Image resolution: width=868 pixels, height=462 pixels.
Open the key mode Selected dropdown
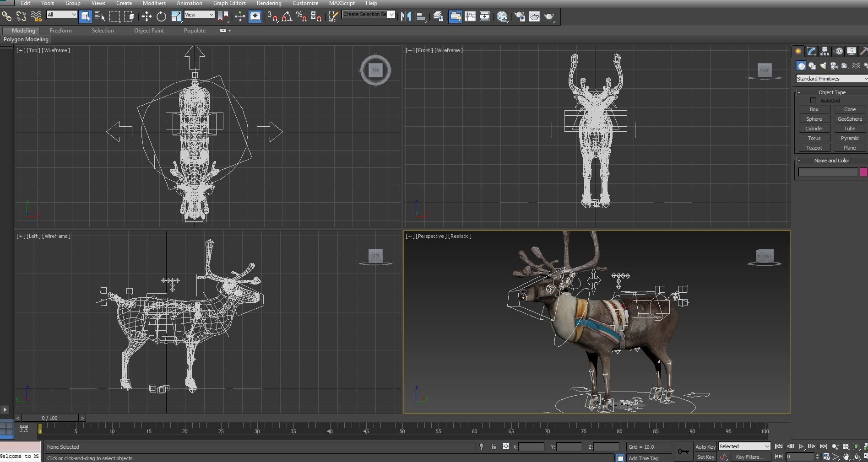[744, 446]
